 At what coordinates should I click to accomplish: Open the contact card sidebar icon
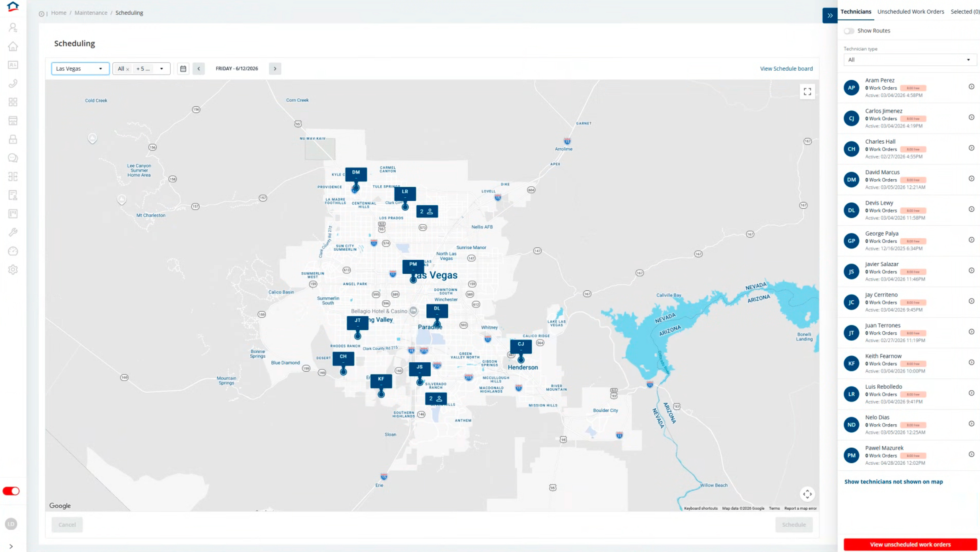(x=13, y=65)
